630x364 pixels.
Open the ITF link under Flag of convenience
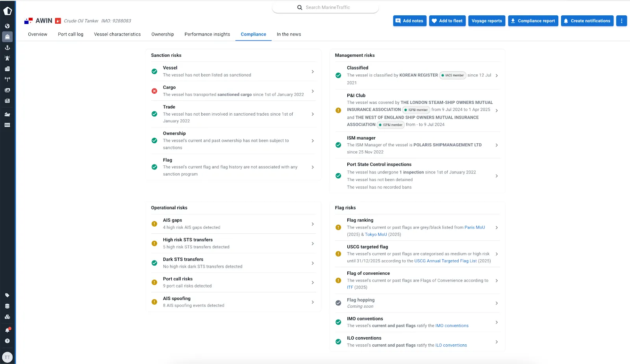tap(350, 287)
